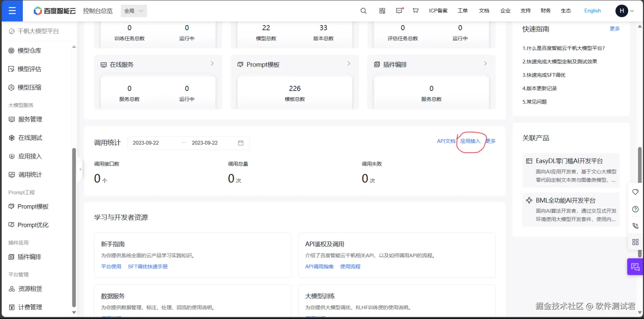This screenshot has height=319, width=644.
Task: Open 应用接入 link in 调用统计
Action: [x=470, y=141]
